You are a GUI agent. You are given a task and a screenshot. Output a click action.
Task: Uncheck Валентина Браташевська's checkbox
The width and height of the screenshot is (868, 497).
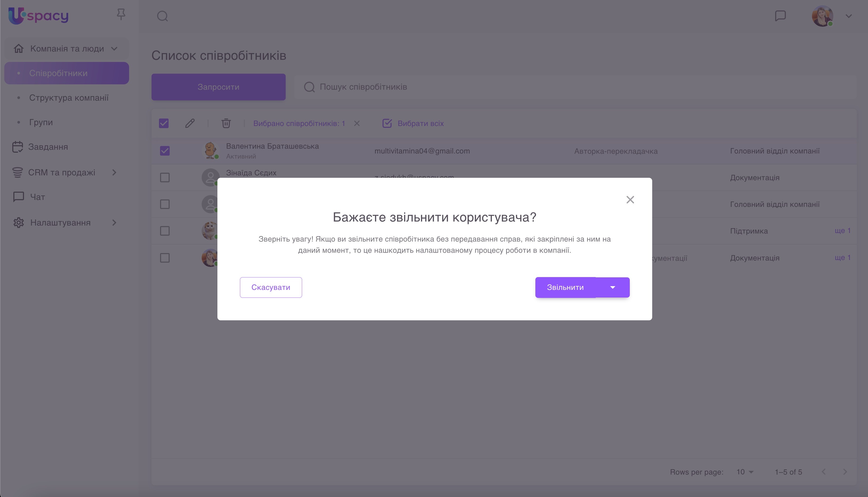[x=165, y=151]
